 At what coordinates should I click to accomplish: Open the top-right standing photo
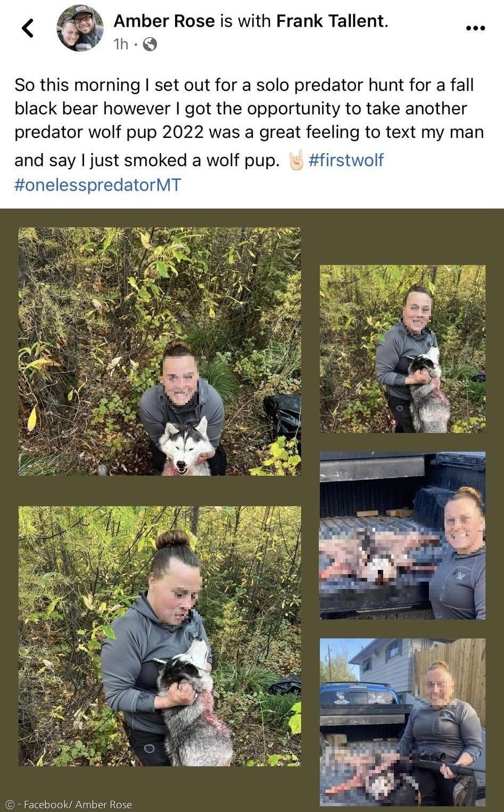(x=402, y=349)
